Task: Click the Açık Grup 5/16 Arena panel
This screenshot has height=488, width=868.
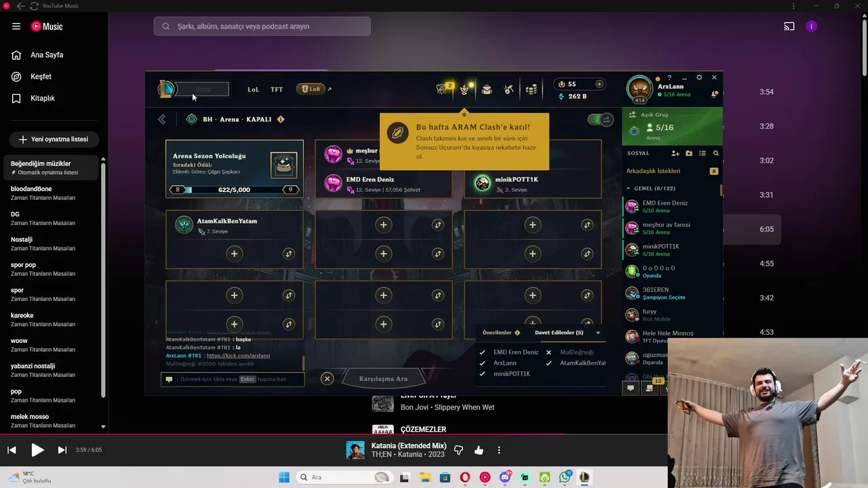Action: point(671,126)
